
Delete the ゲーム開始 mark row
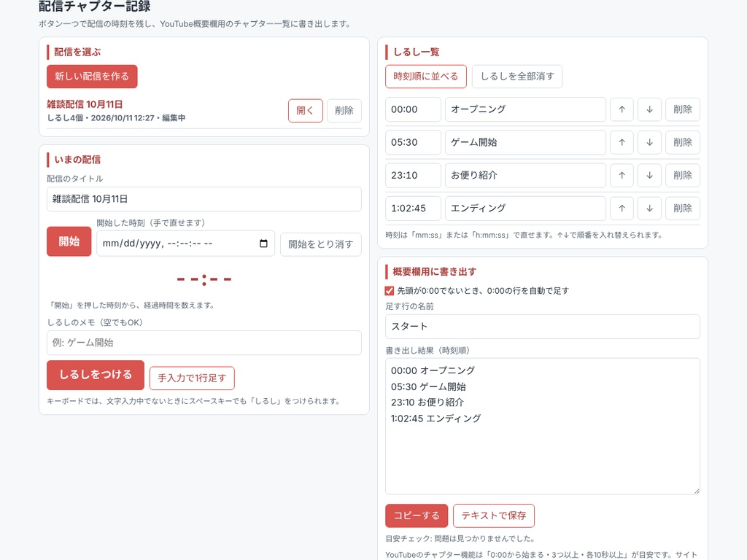point(683,142)
